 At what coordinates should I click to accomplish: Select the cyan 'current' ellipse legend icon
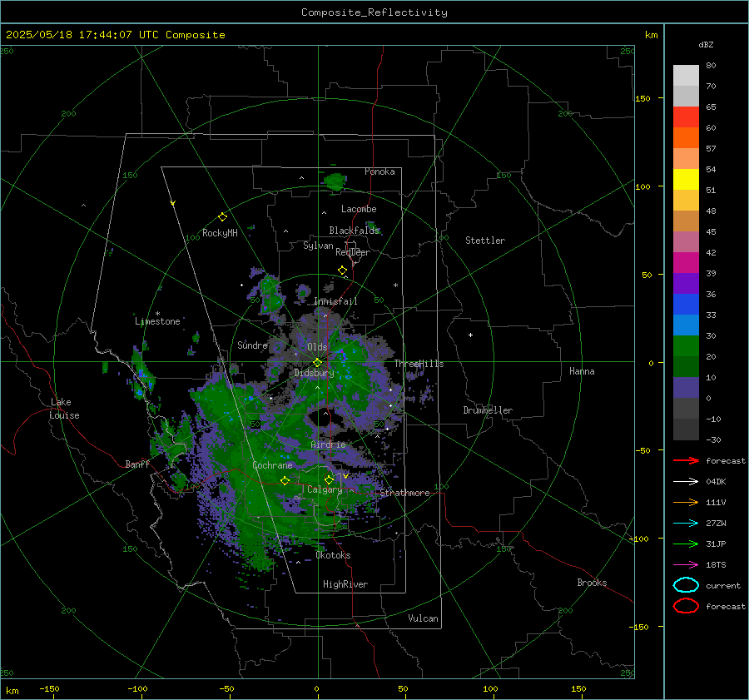(x=686, y=585)
